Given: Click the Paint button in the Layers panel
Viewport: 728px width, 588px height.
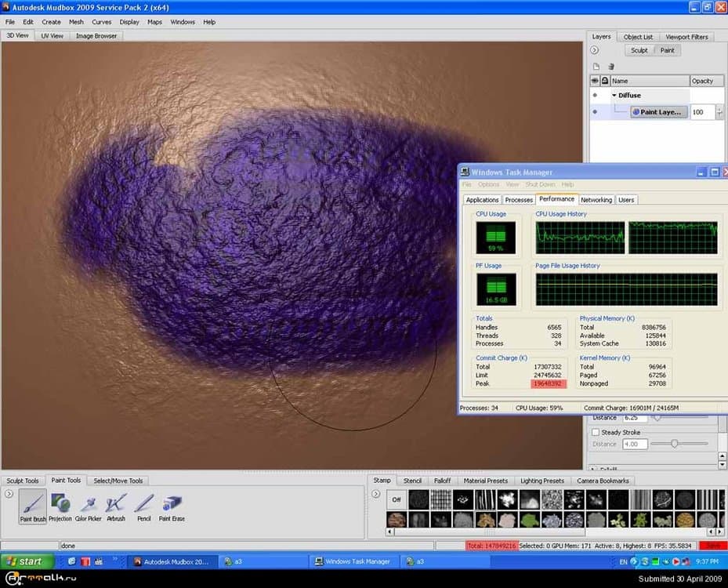Looking at the screenshot, I should [x=667, y=49].
